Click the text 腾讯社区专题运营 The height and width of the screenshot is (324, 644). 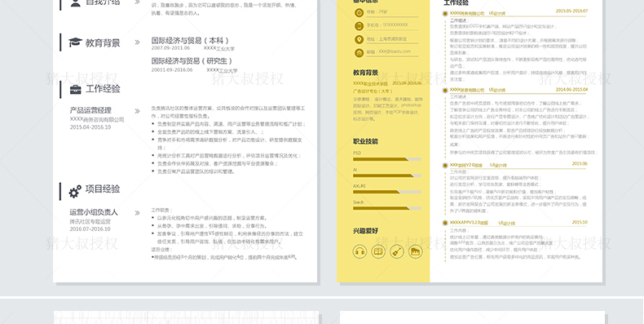pos(90,221)
